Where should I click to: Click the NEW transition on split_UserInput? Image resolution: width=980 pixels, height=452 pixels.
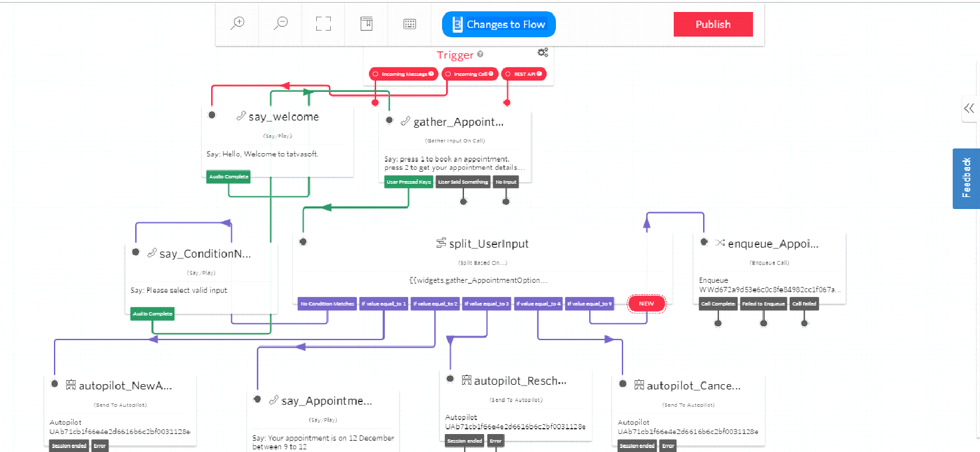[646, 303]
